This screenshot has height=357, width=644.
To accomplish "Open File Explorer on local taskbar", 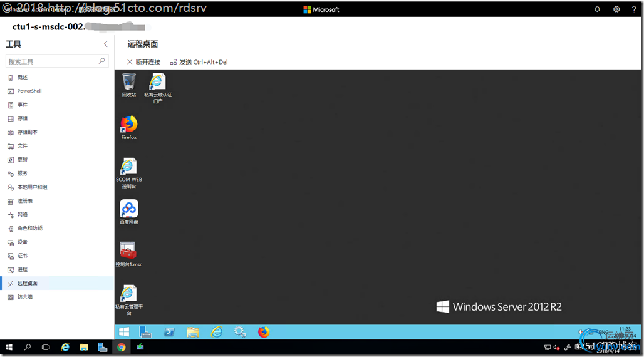I will tap(84, 348).
